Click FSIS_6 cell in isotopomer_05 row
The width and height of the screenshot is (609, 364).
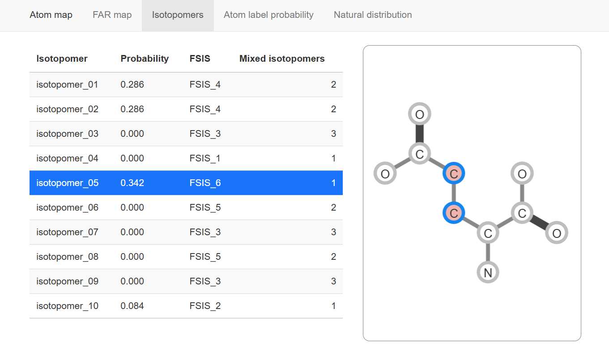tap(205, 183)
